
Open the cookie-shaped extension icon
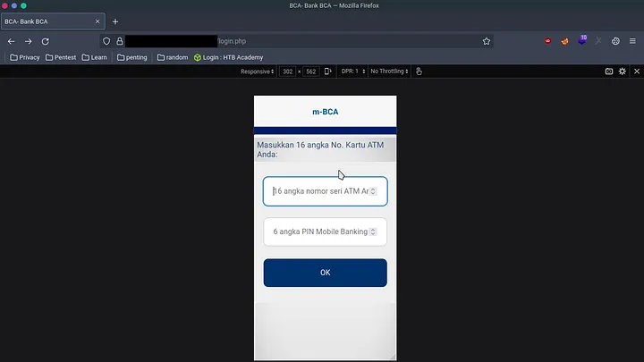coord(615,41)
